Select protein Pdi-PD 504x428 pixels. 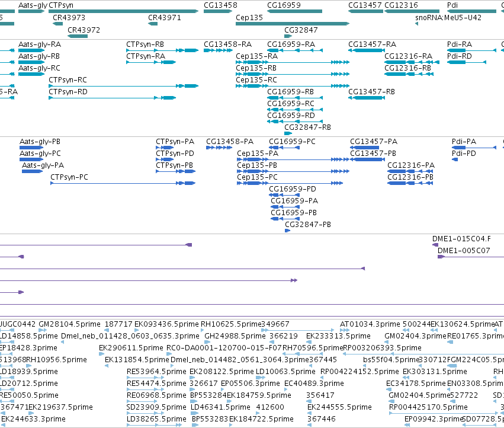(x=464, y=154)
